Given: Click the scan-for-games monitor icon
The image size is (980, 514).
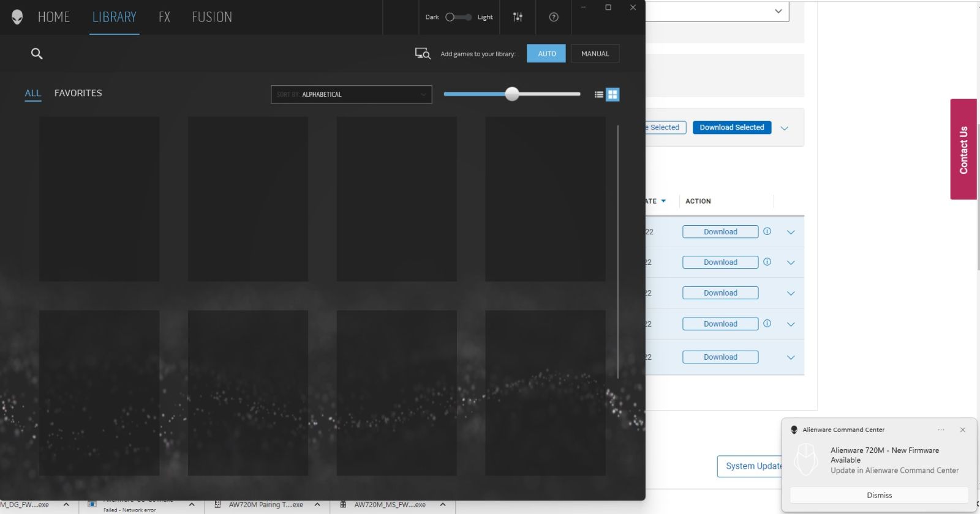Looking at the screenshot, I should (423, 54).
